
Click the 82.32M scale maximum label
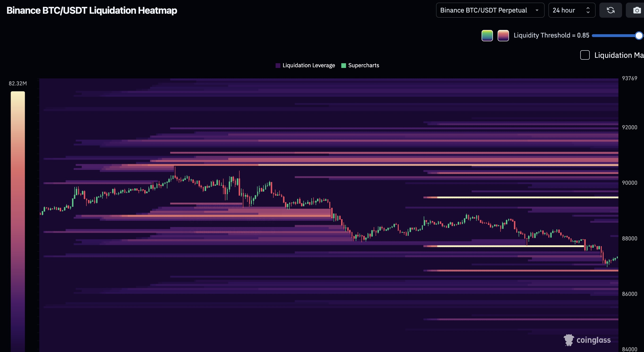[18, 84]
